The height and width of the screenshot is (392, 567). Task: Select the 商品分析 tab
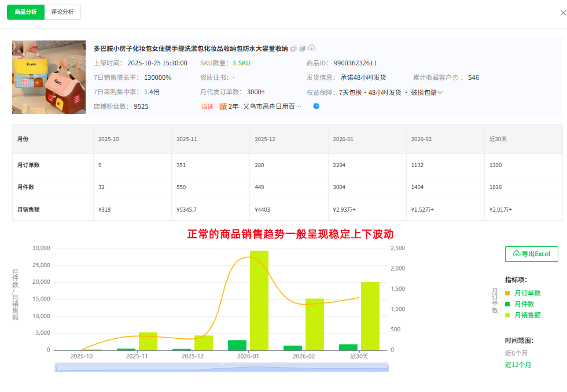(25, 12)
